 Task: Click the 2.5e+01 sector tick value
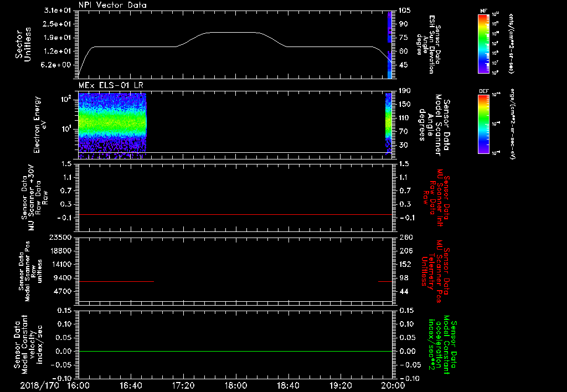click(x=58, y=24)
